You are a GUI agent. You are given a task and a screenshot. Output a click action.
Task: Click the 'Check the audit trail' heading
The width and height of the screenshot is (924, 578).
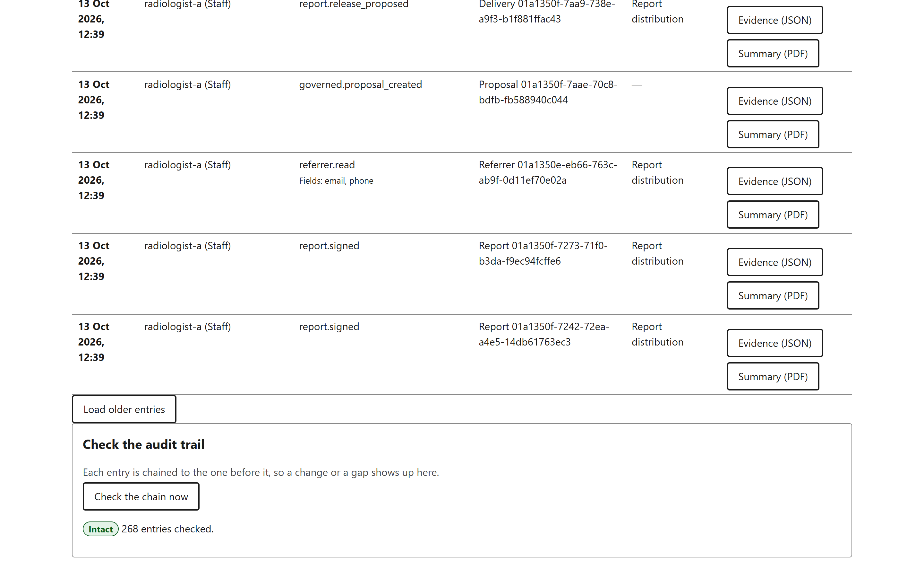pyautogui.click(x=143, y=444)
